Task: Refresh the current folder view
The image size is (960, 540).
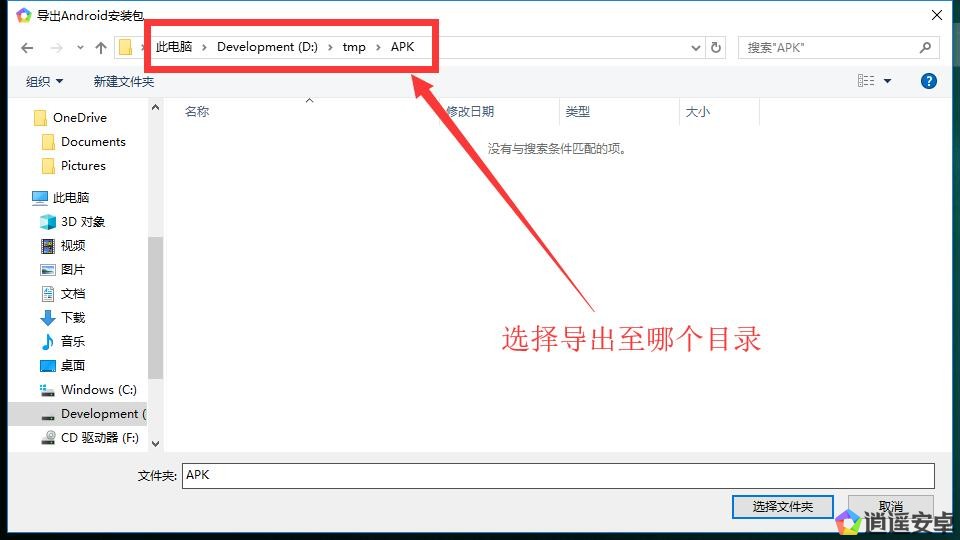Action: [x=716, y=48]
